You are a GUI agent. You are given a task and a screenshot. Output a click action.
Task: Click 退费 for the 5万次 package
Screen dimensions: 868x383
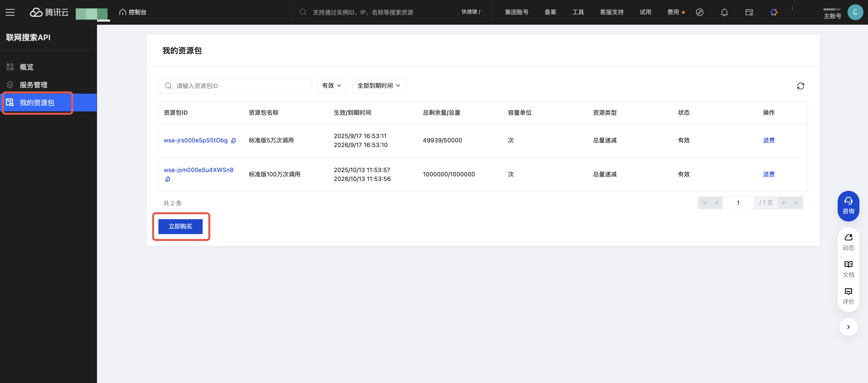tap(769, 140)
